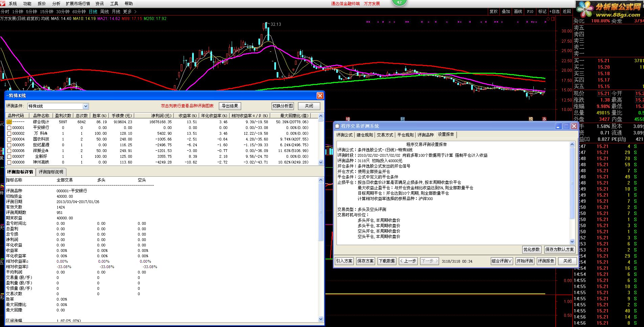Click the 优化参数 button
Screen dimensions: 644x327
coord(532,249)
